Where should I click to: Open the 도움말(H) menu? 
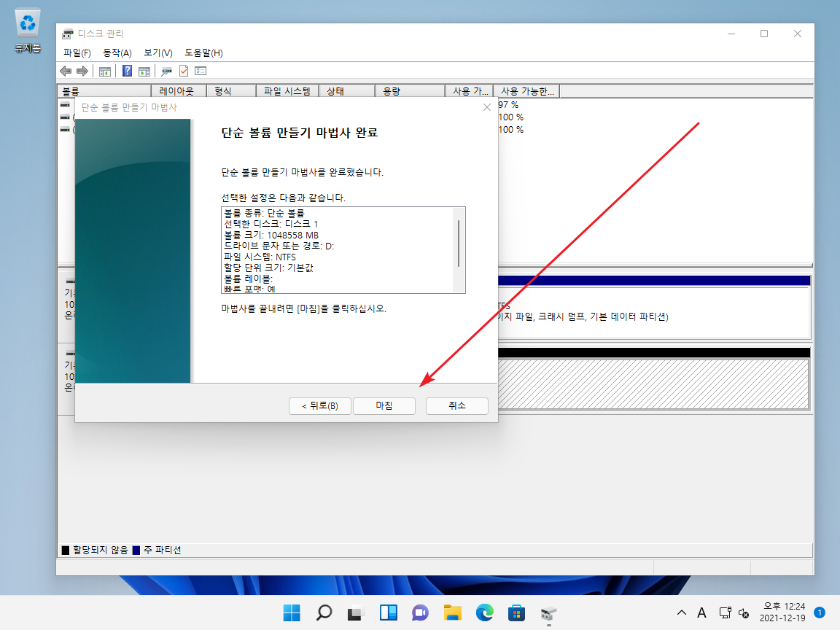coord(203,52)
